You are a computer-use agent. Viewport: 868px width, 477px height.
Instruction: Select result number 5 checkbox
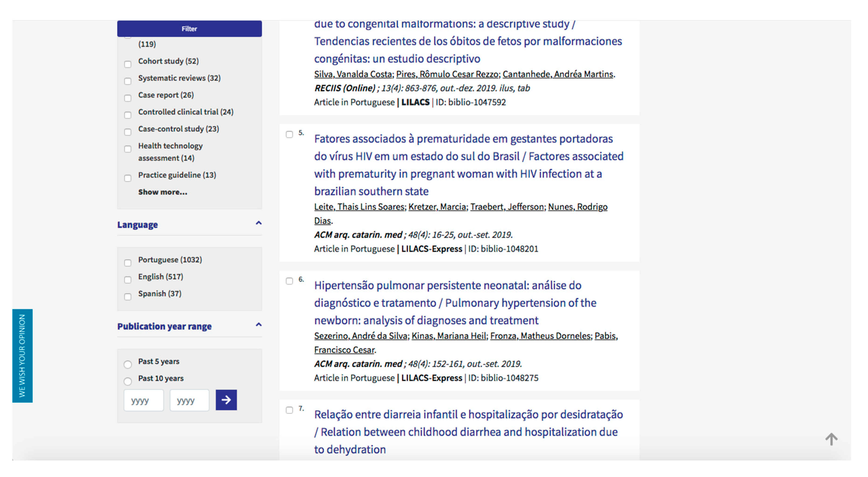pos(289,134)
